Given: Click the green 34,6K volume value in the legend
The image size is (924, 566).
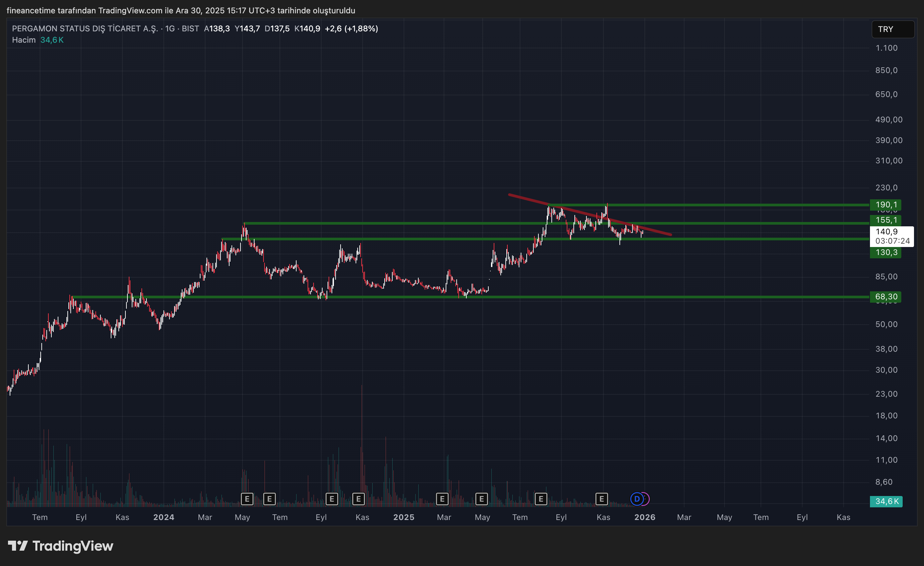Looking at the screenshot, I should pyautogui.click(x=52, y=40).
